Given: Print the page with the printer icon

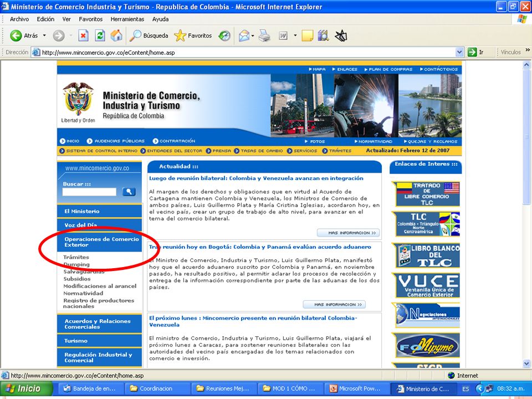Looking at the screenshot, I should click(265, 35).
